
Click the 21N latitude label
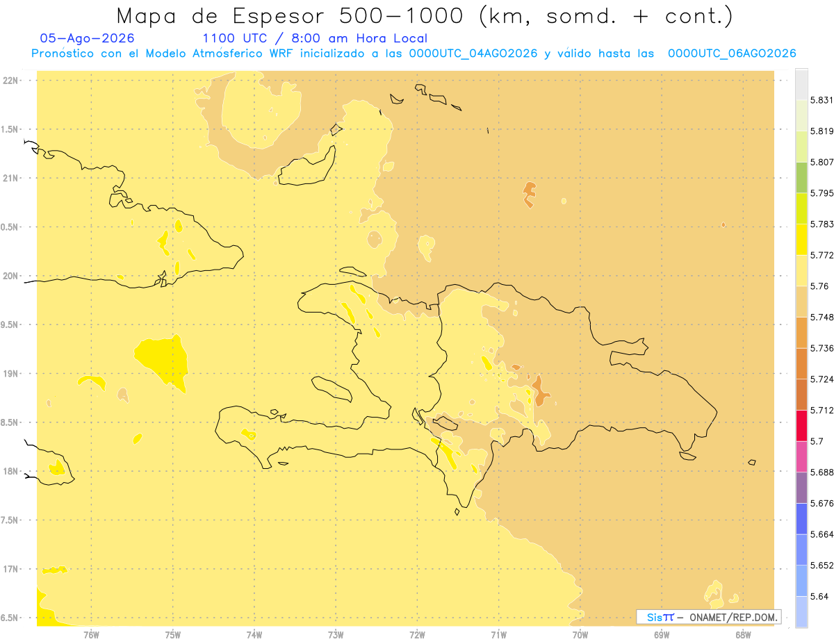10,178
